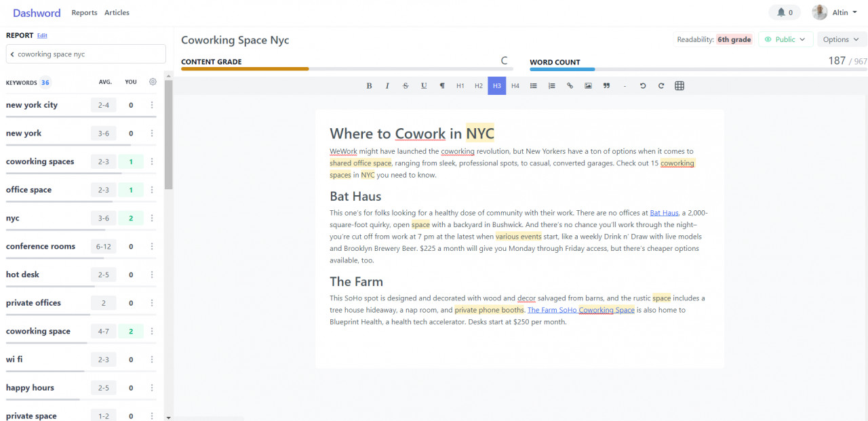Open the Public visibility dropdown
The height and width of the screenshot is (421, 868).
point(785,39)
